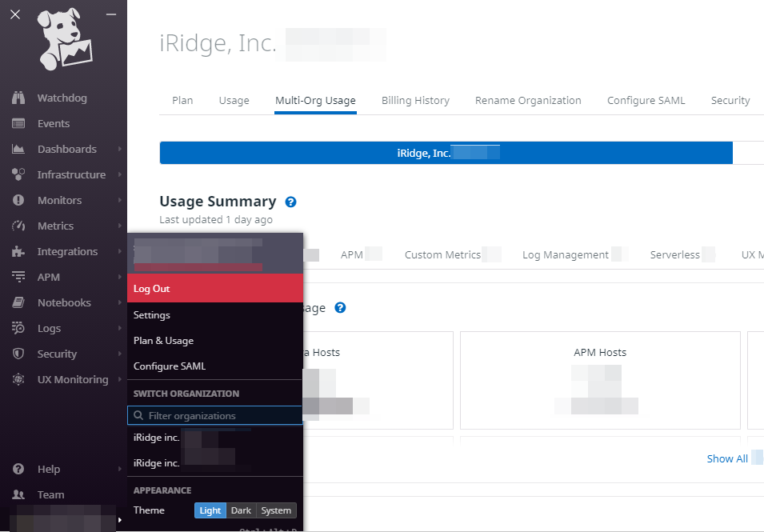
Task: Switch to the Usage tab
Action: coord(234,100)
